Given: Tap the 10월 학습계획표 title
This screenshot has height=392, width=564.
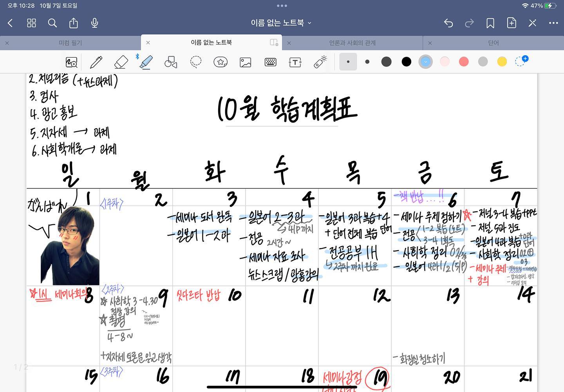Looking at the screenshot, I should click(x=287, y=108).
